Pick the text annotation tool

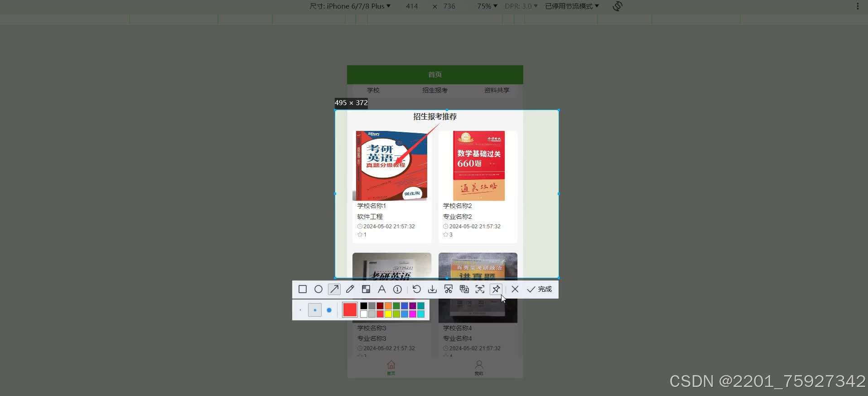[x=382, y=289]
